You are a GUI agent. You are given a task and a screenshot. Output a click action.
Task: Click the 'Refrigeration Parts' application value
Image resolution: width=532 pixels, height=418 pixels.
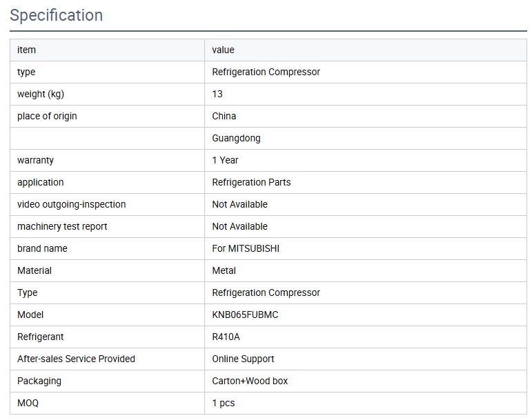[x=251, y=182]
